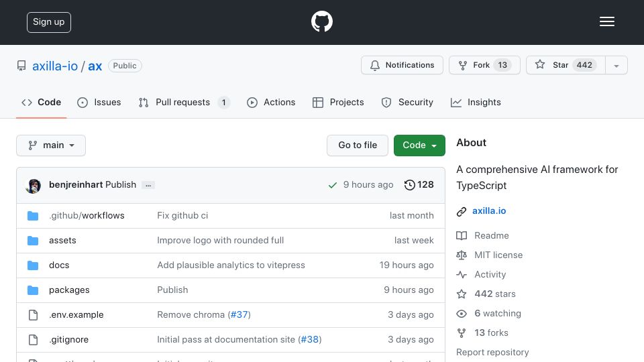Click the Pull requests branch icon

click(x=144, y=102)
